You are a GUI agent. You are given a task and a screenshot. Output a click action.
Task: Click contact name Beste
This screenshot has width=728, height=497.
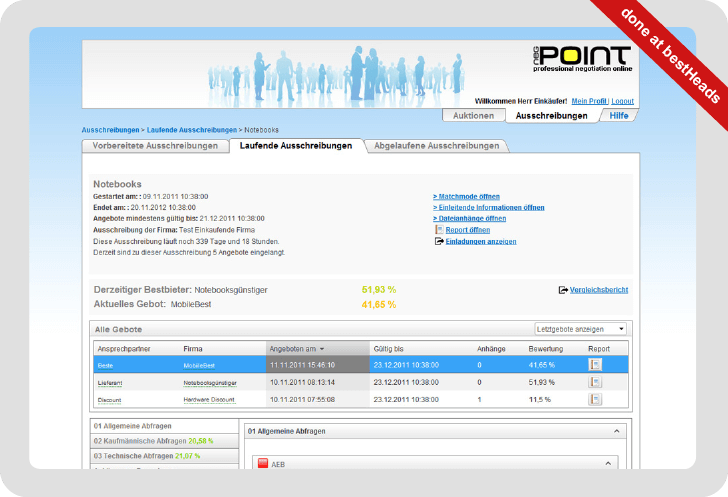(x=105, y=366)
